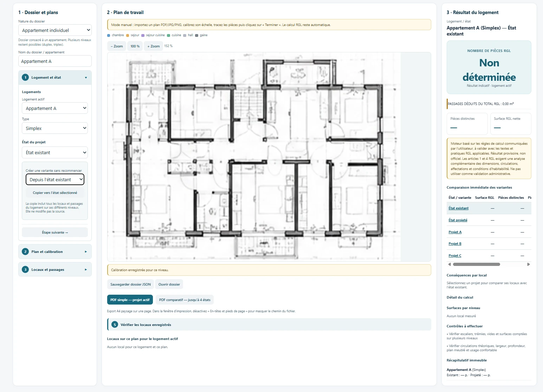Click the chambre legend color swatch
This screenshot has height=392, width=543.
(109, 35)
